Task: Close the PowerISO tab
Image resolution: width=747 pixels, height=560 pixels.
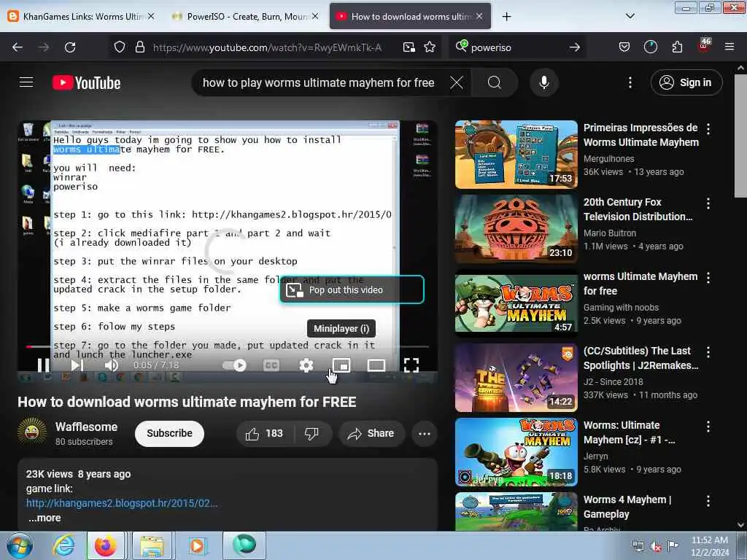Action: pyautogui.click(x=315, y=16)
